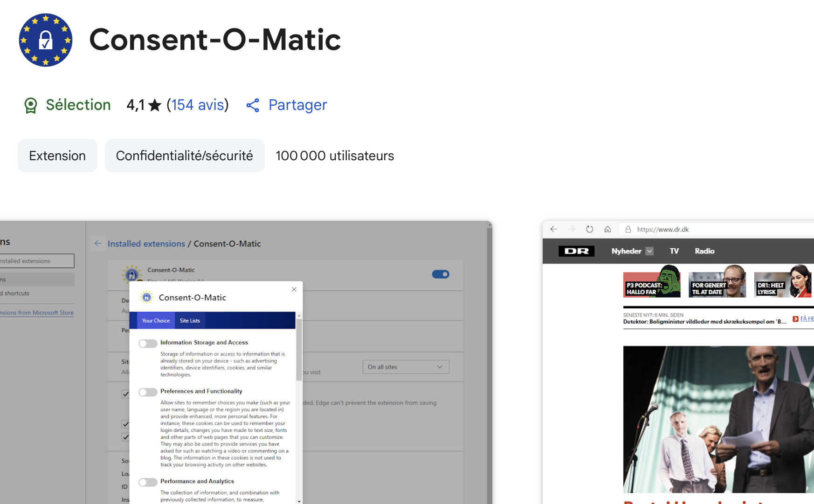Image resolution: width=814 pixels, height=504 pixels.
Task: Click the padlock icon before the dr.dk URL
Action: pos(628,229)
